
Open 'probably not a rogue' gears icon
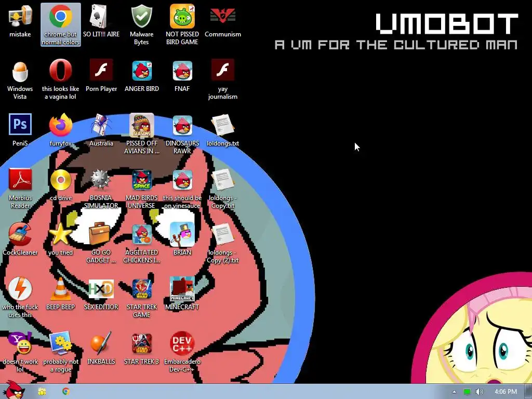pyautogui.click(x=61, y=352)
